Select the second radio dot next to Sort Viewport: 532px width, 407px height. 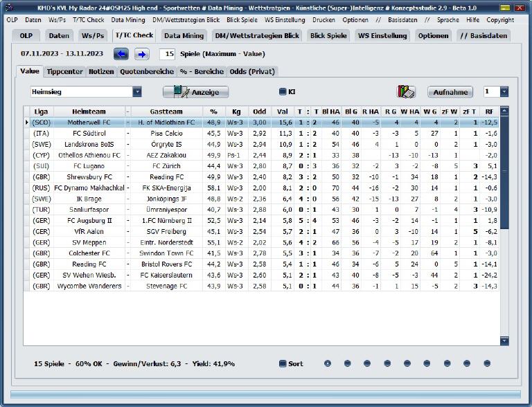click(x=348, y=363)
